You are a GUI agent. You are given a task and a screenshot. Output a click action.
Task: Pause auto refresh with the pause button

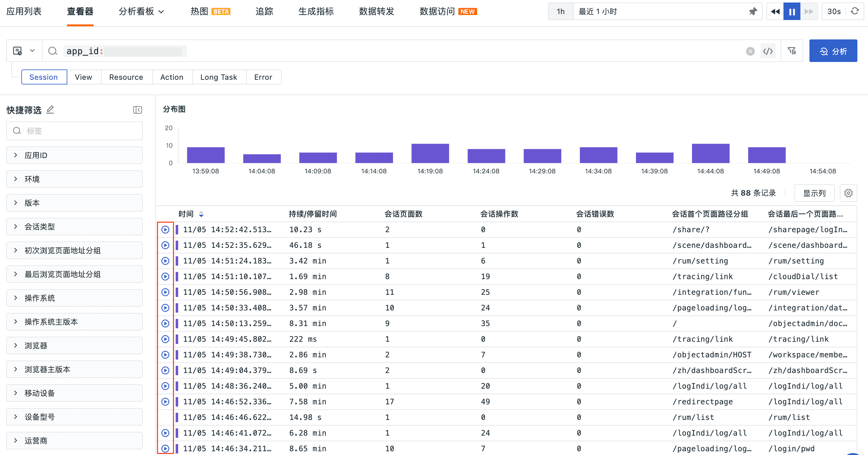point(792,12)
